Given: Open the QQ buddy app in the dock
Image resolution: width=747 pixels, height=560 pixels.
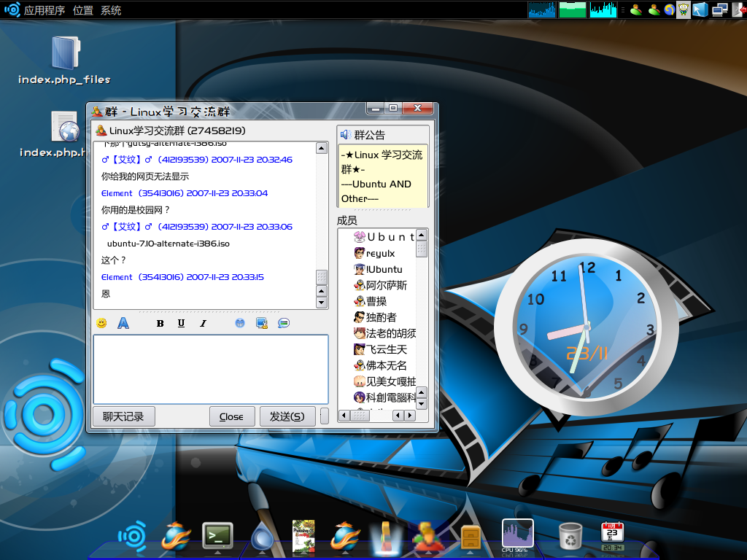Looking at the screenshot, I should coord(429,537).
